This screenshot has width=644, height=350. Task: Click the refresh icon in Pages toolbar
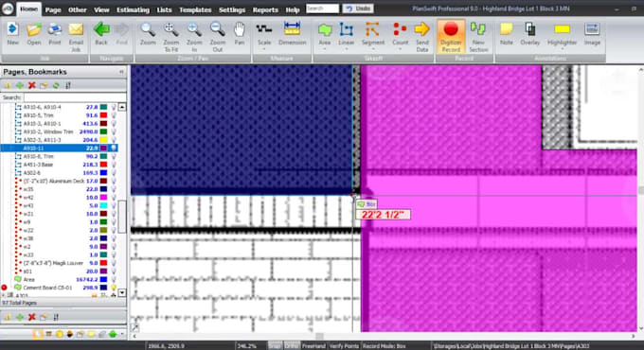[x=56, y=85]
